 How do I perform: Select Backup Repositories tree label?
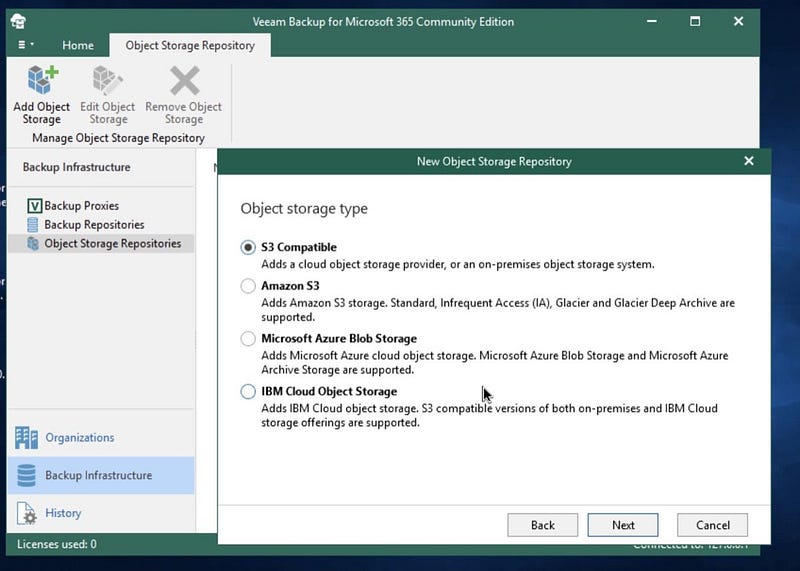tap(94, 225)
